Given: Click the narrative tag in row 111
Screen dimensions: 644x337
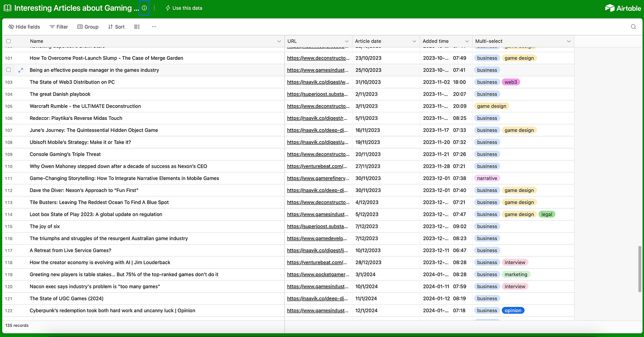Looking at the screenshot, I should point(487,178).
